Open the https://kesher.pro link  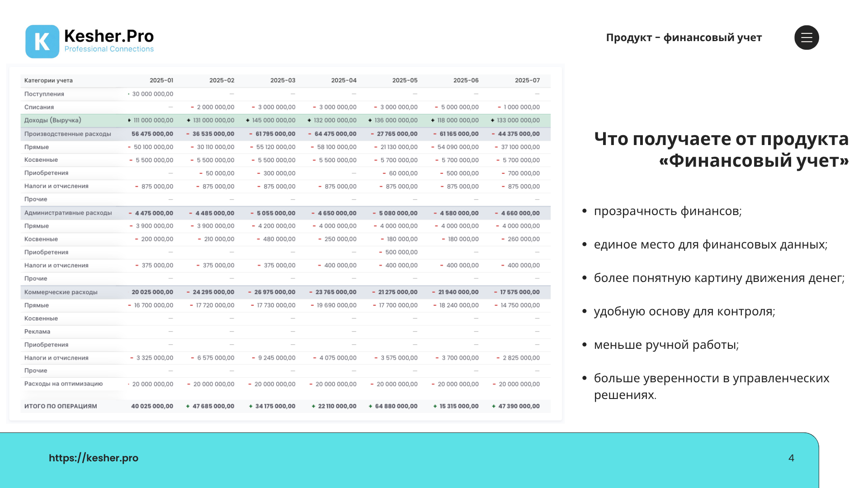(94, 458)
